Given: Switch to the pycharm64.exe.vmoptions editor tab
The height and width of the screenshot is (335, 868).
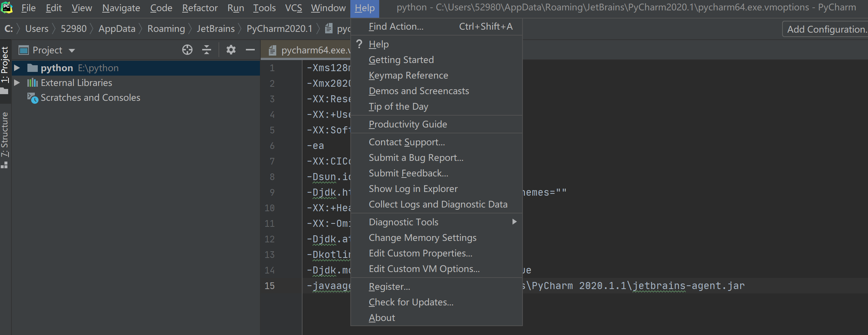Looking at the screenshot, I should click(x=306, y=50).
